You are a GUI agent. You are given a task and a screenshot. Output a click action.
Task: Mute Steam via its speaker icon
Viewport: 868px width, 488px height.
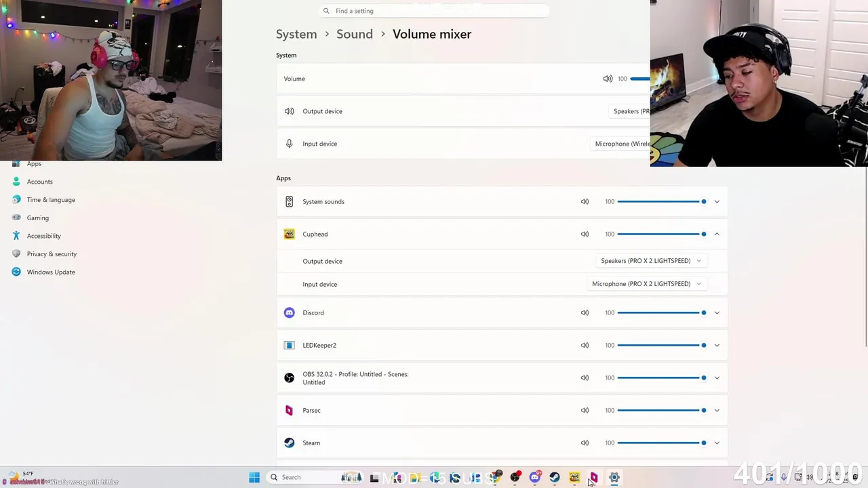[x=585, y=443]
